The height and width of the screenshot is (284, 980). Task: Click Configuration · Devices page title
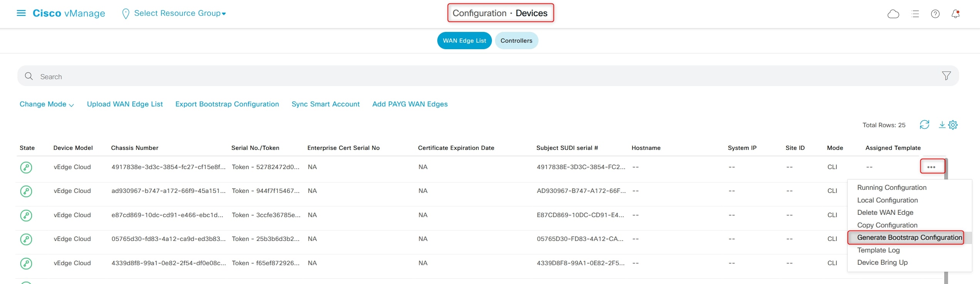coord(500,13)
